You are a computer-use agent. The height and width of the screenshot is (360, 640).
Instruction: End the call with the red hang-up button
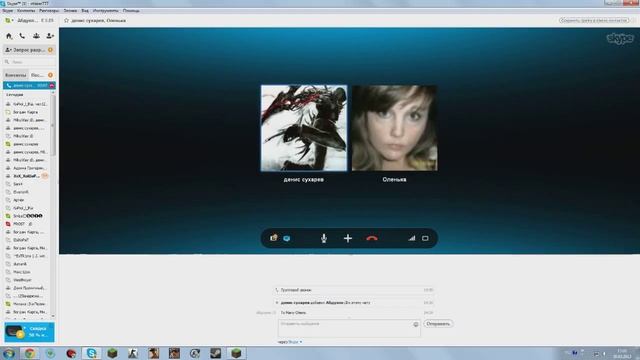[372, 238]
